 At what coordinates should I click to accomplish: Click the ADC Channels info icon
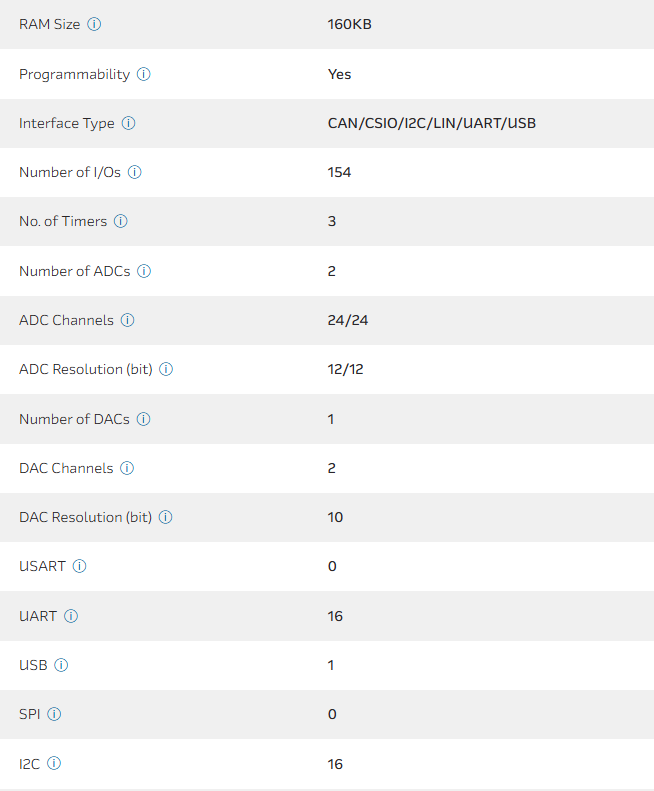coord(128,320)
